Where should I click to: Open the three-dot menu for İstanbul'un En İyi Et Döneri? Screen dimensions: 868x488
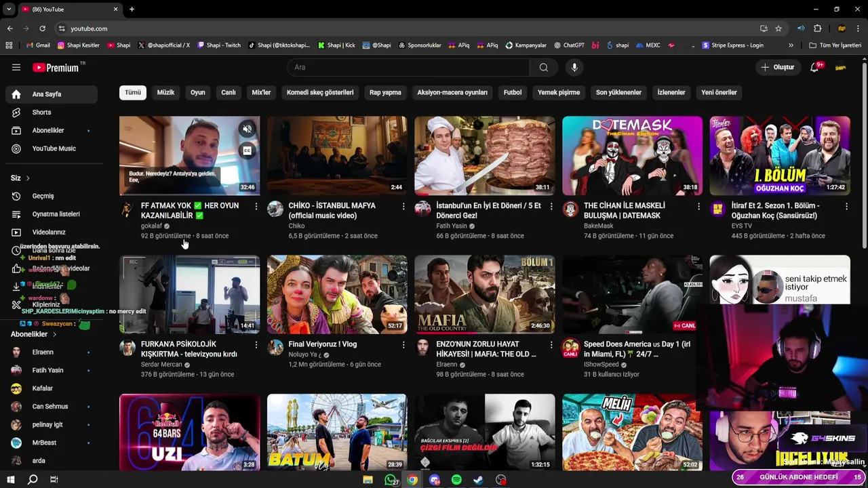pos(551,206)
